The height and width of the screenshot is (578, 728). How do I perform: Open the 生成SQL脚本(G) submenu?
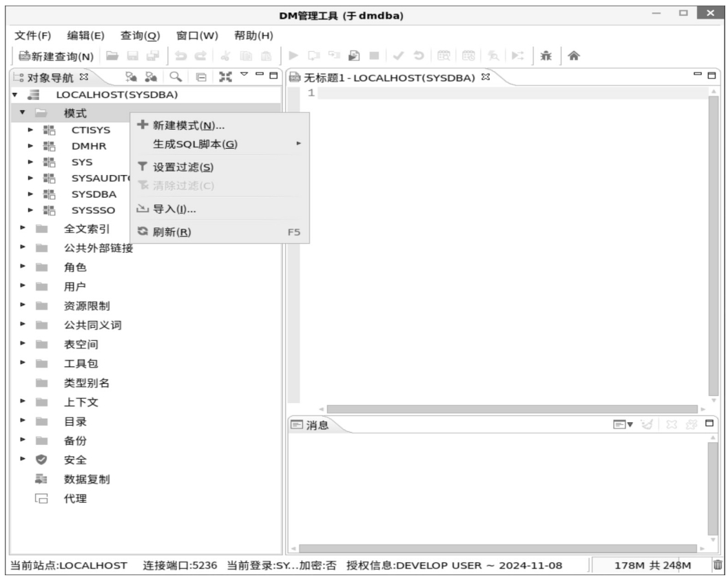click(x=195, y=144)
